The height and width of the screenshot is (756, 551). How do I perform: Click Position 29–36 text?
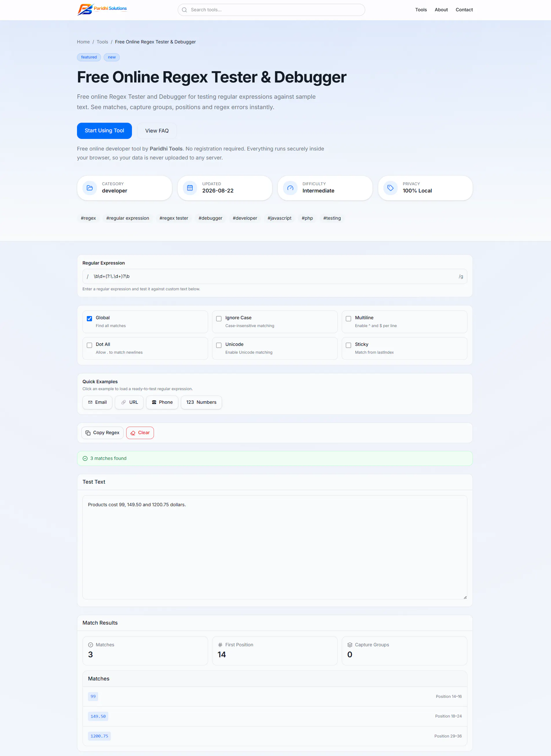click(448, 736)
